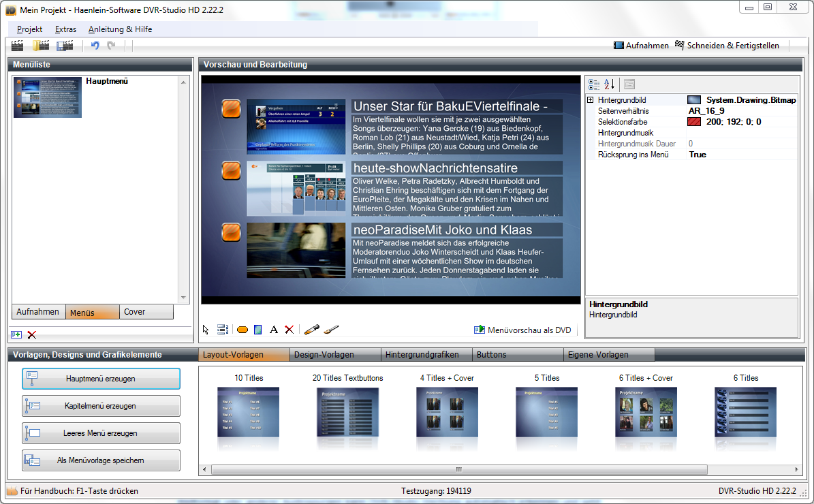Choose the 20 Titles Textbuttons layout template
Viewport: 814px width, 504px height.
coord(348,411)
